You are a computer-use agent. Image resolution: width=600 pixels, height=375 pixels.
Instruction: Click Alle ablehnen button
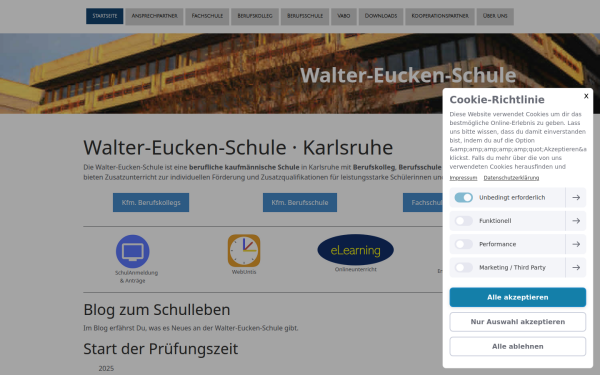[517, 346]
